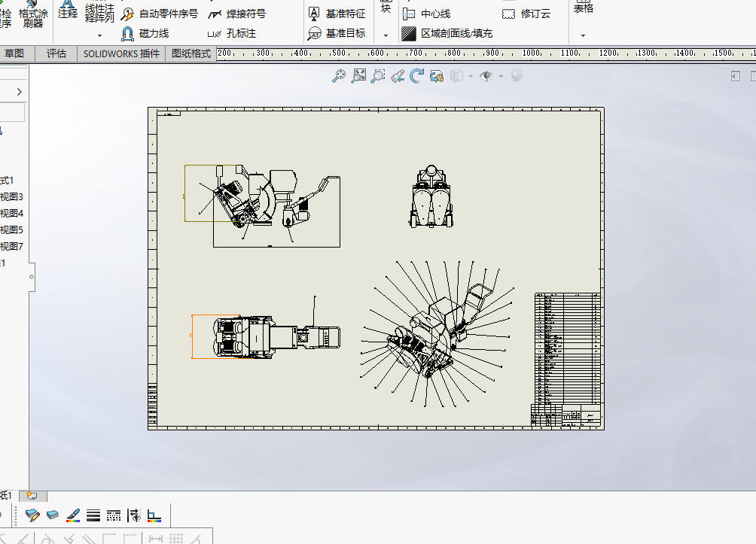Click the 表格 tables button
The image size is (756, 544).
click(583, 8)
